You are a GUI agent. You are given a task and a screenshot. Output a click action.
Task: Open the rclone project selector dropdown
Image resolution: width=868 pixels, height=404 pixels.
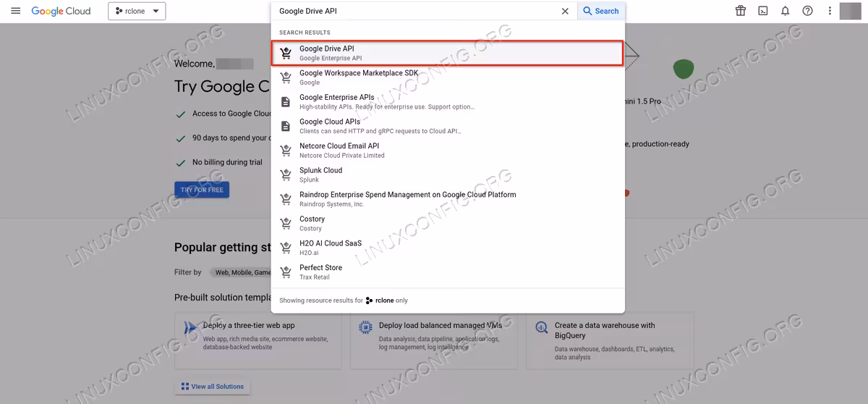137,11
